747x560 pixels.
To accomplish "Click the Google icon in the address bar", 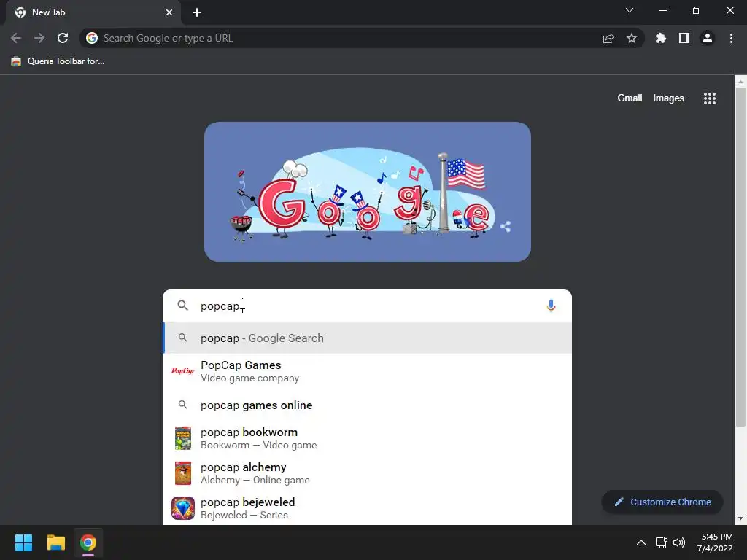I will tap(92, 38).
